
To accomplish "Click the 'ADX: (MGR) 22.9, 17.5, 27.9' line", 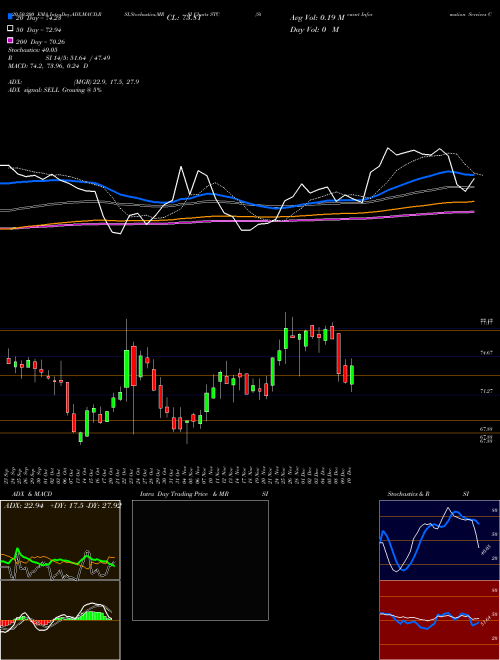I will pos(73,82).
